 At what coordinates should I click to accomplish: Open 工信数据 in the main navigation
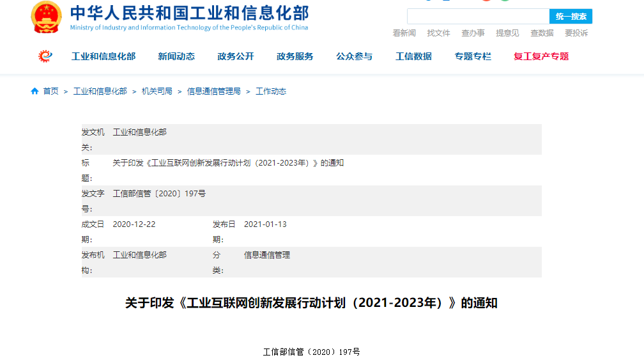coord(413,56)
